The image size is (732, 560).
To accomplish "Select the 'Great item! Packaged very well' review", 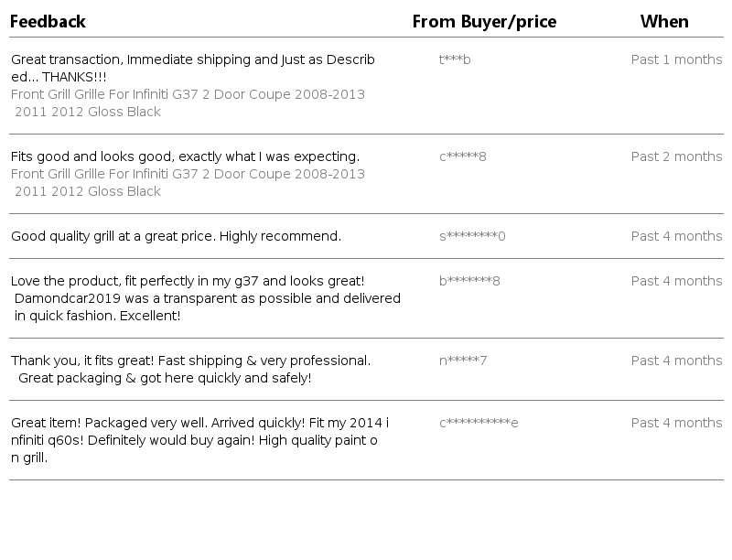I will (x=199, y=440).
